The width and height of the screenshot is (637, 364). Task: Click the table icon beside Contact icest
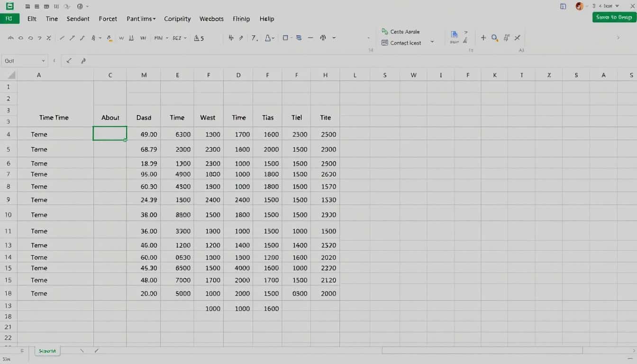pyautogui.click(x=385, y=43)
